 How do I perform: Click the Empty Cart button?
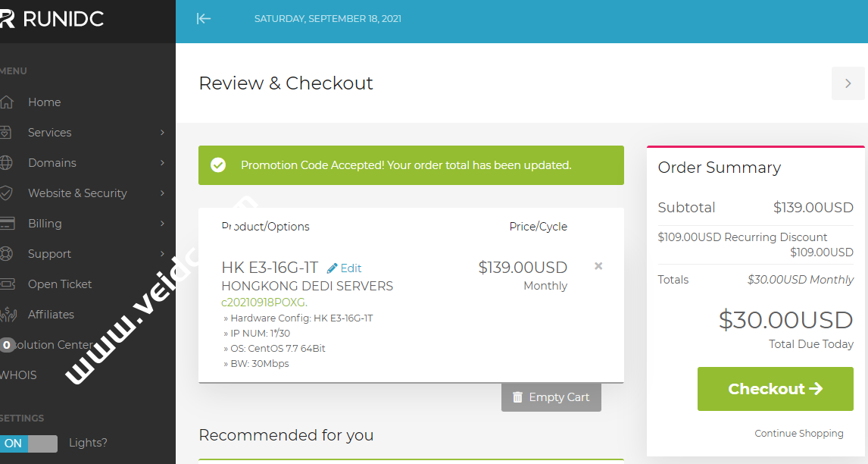(551, 397)
